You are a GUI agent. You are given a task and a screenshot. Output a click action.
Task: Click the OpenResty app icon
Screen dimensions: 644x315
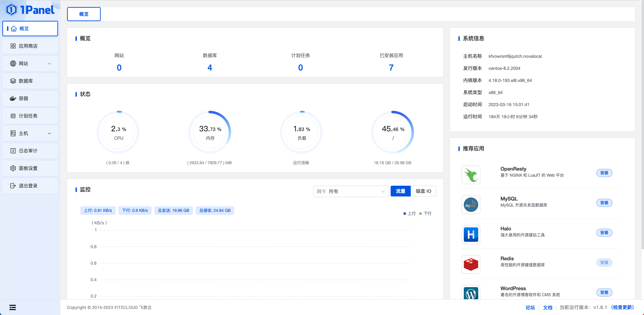click(471, 175)
